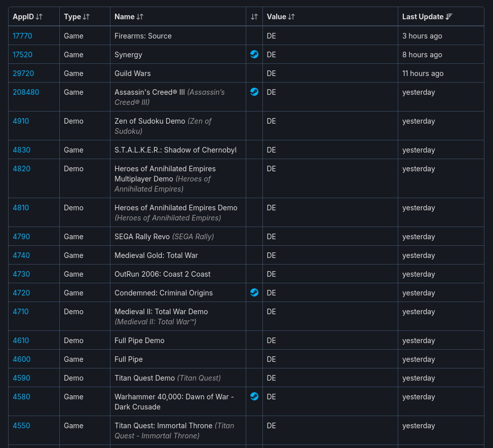
Task: Open AppID 4600 link
Action: point(21,359)
